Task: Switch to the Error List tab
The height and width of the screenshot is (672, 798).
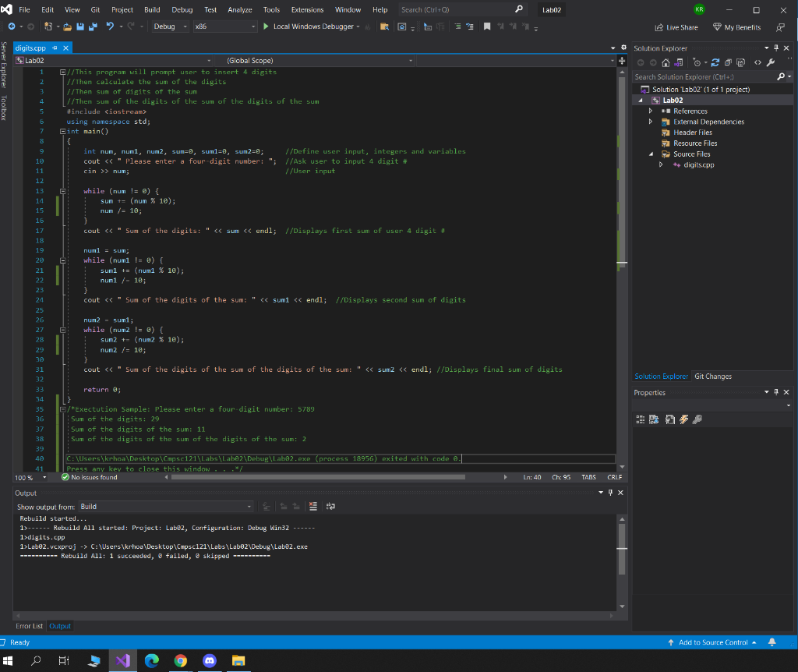Action: pyautogui.click(x=30, y=626)
